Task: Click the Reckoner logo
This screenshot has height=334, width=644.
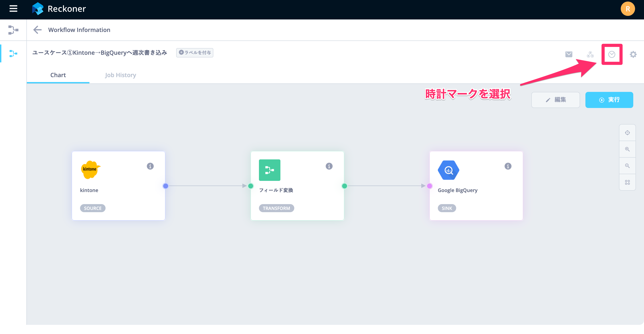Action: point(59,9)
